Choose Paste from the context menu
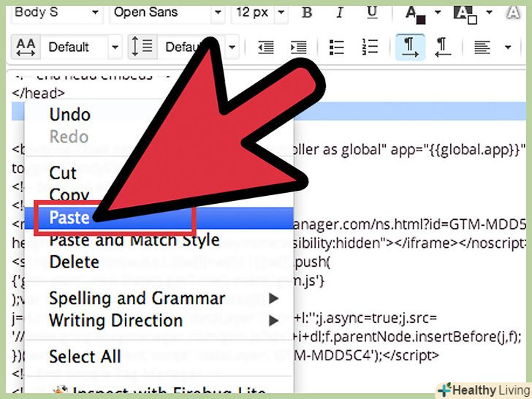 pyautogui.click(x=69, y=218)
